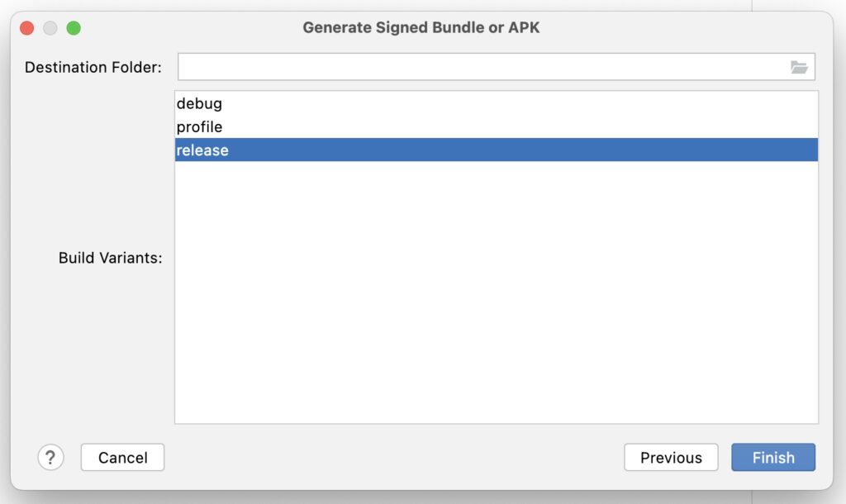846x504 pixels.
Task: Close the dialog with the red button
Action: pyautogui.click(x=27, y=28)
